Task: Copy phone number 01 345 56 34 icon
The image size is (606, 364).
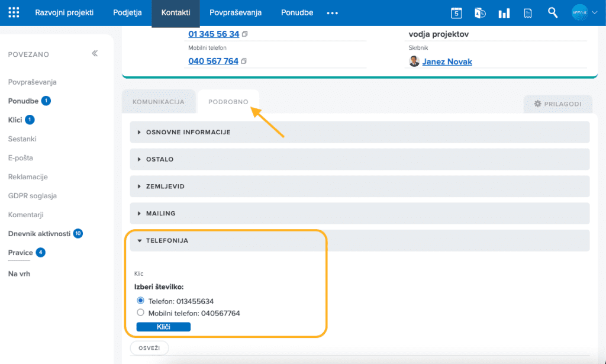Action: click(244, 34)
